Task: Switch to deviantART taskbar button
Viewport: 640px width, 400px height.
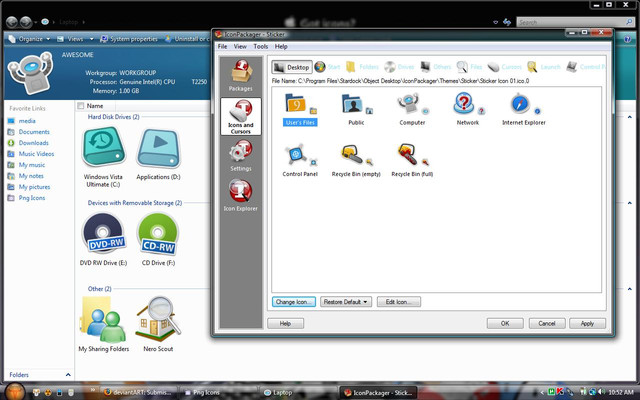Action: point(138,393)
